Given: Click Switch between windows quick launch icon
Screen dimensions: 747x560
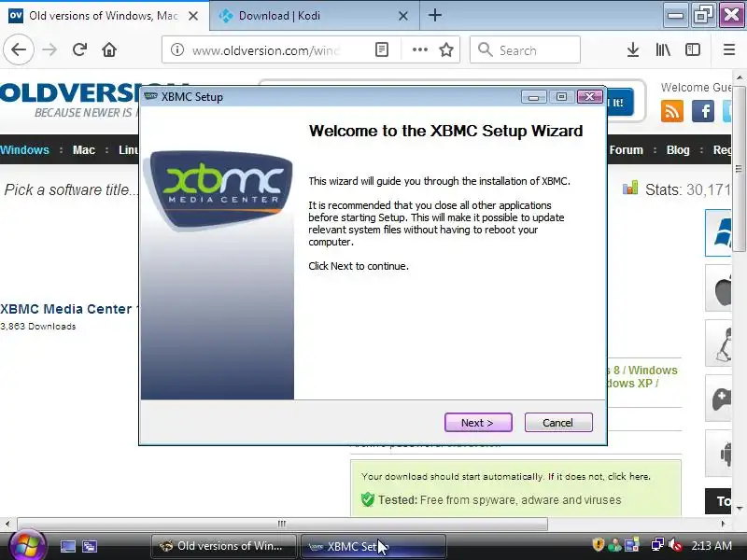Looking at the screenshot, I should [90, 546].
